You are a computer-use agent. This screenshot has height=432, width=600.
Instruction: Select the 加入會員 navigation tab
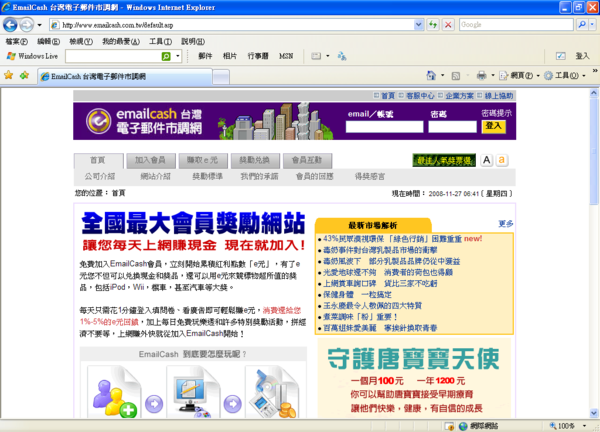150,160
